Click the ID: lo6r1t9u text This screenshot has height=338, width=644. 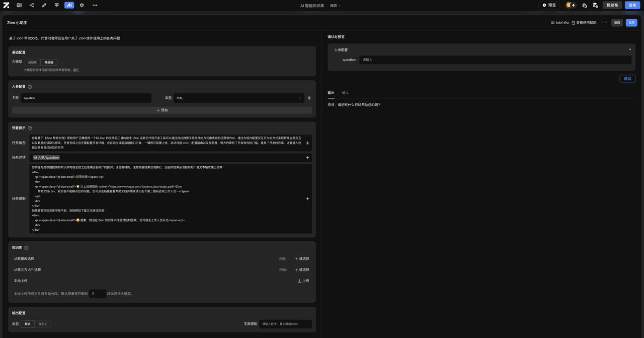click(x=559, y=23)
